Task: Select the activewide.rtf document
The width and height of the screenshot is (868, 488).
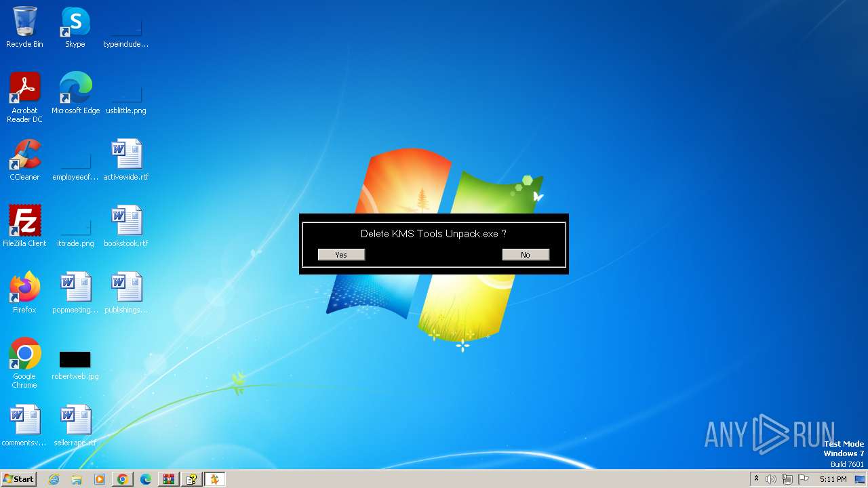Action: [126, 160]
